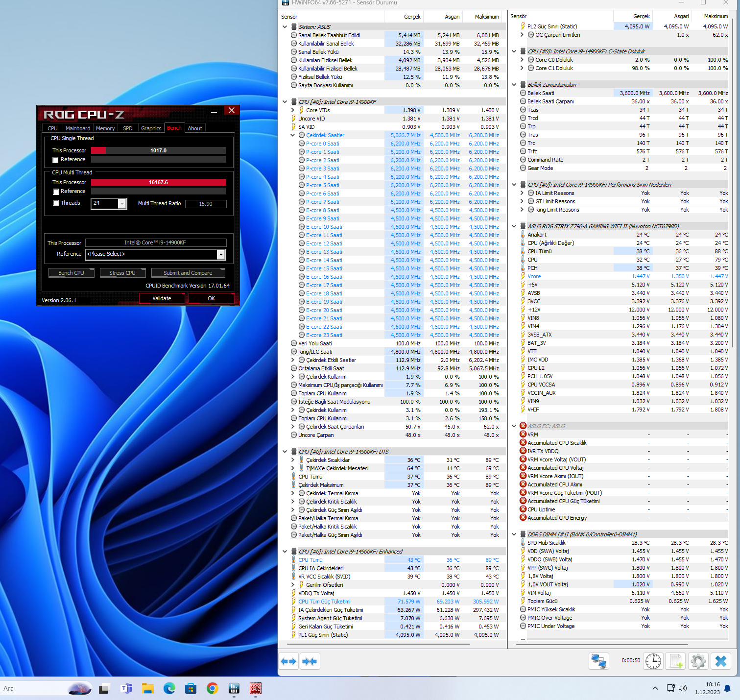Open Task View on the taskbar
The width and height of the screenshot is (740, 700).
pos(104,689)
